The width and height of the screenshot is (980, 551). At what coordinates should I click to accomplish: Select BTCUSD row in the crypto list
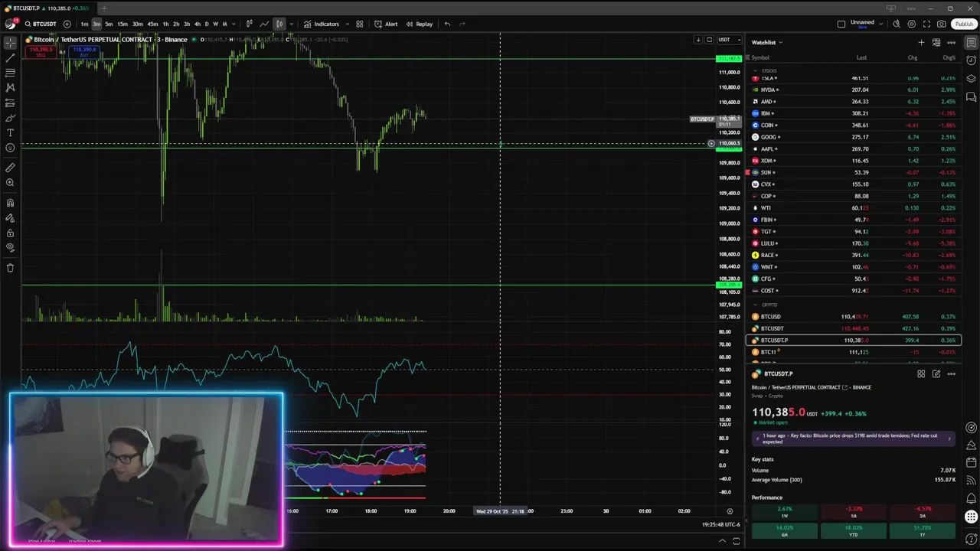click(x=852, y=317)
